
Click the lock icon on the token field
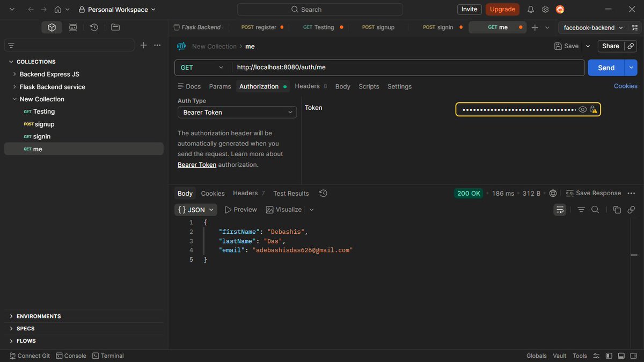pyautogui.click(x=594, y=109)
